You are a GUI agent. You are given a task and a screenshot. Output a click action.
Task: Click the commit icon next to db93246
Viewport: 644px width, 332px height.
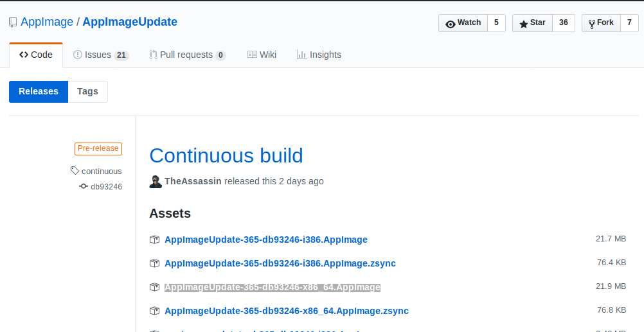click(x=84, y=186)
